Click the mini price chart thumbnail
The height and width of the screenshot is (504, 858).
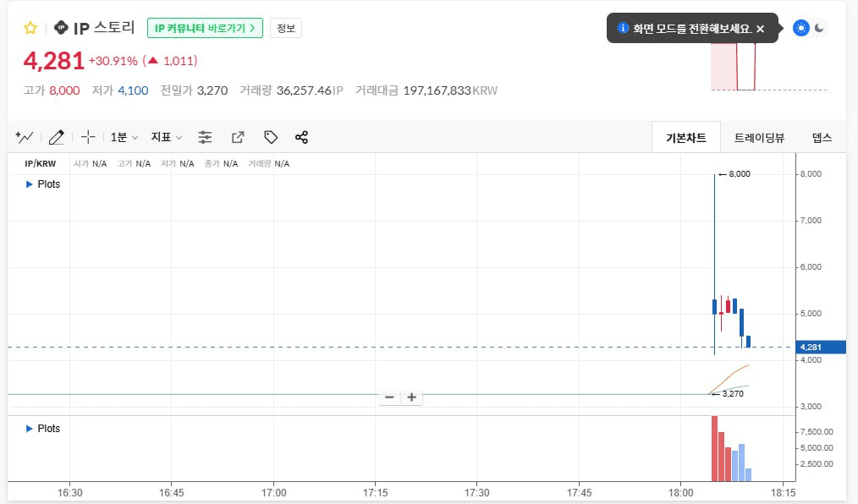coord(769,68)
